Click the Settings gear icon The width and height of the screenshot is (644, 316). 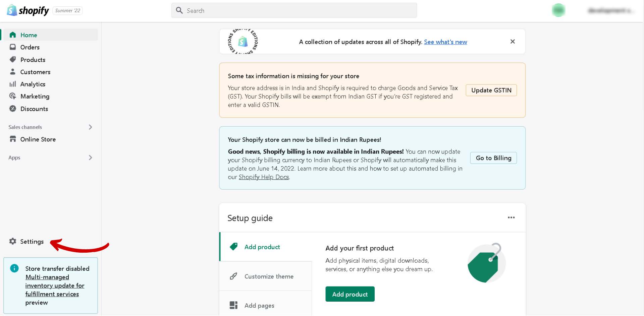(13, 241)
